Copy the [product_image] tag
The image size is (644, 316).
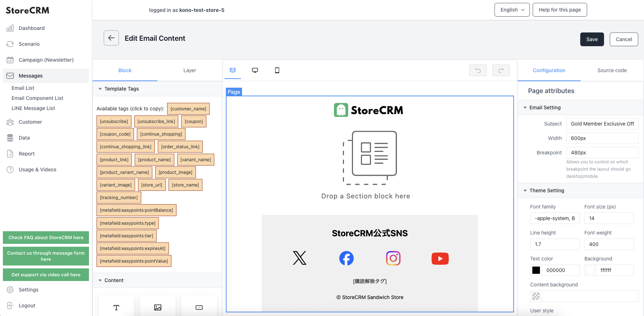pyautogui.click(x=175, y=172)
